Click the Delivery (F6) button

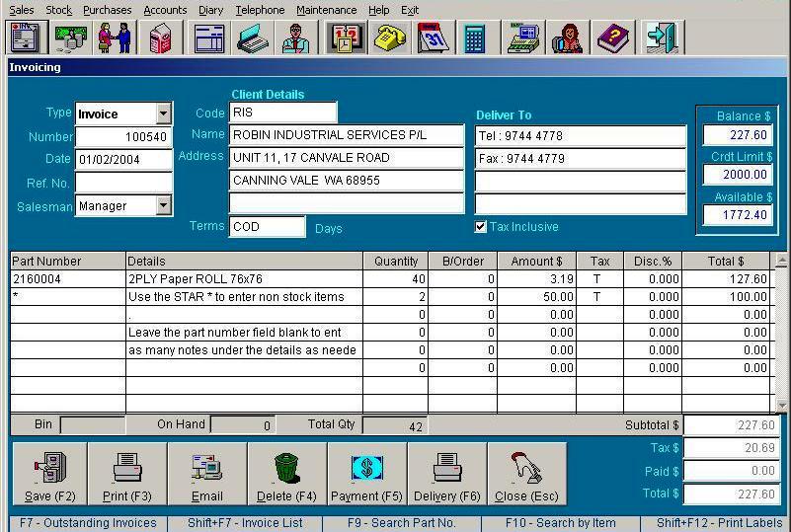(447, 474)
